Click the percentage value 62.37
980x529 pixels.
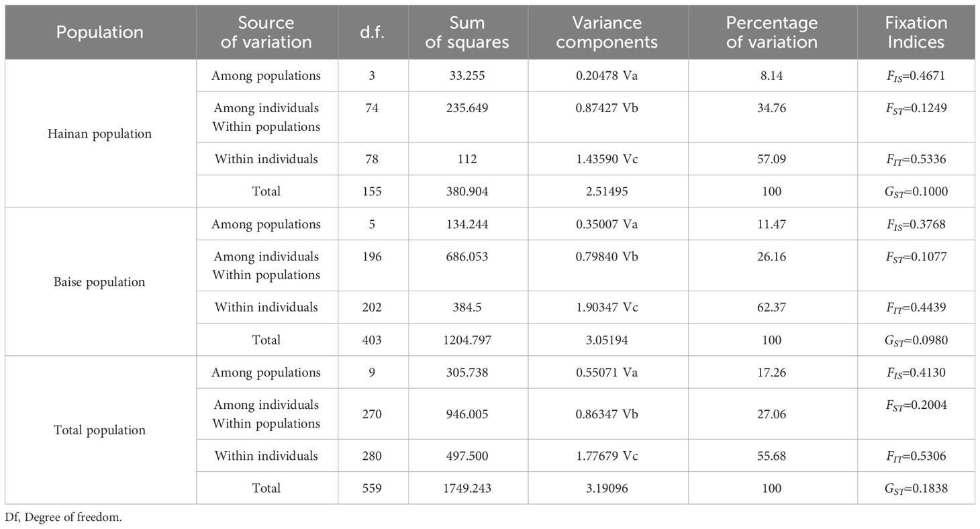tap(772, 307)
